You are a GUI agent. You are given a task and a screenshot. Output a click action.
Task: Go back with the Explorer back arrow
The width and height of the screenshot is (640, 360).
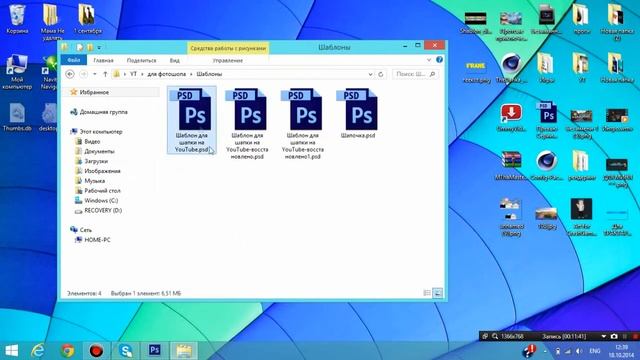(70, 74)
